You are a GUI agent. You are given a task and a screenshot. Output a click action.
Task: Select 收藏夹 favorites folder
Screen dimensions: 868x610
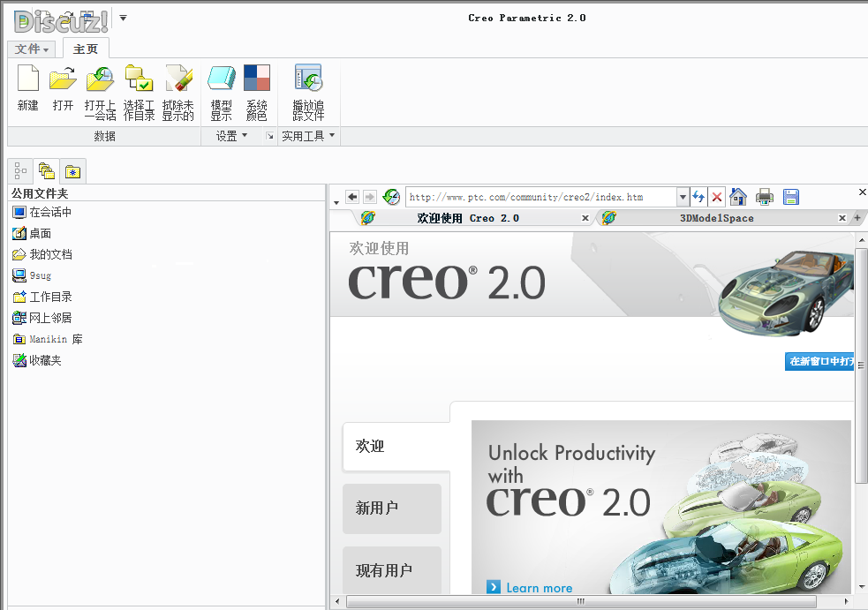coord(37,360)
